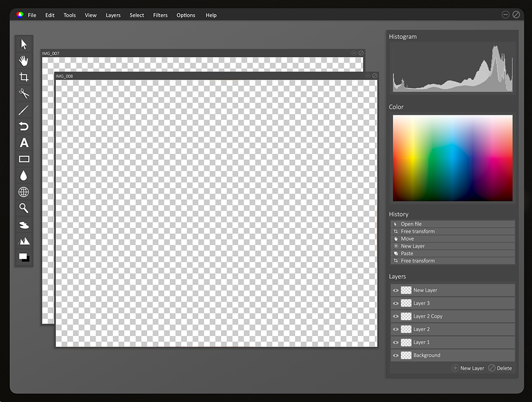Open the Filters menu
This screenshot has width=532, height=402.
pyautogui.click(x=160, y=15)
